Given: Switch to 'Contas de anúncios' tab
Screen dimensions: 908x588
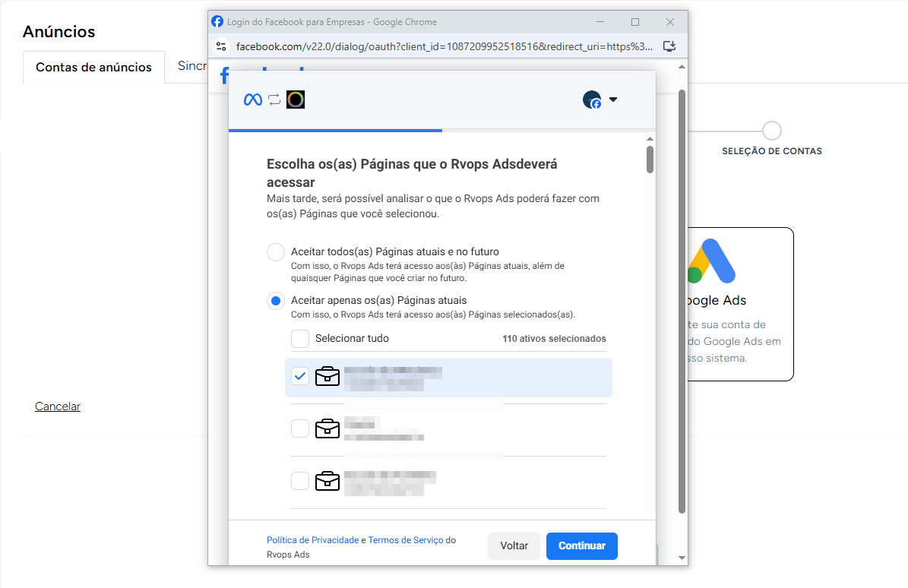Looking at the screenshot, I should click(x=93, y=67).
